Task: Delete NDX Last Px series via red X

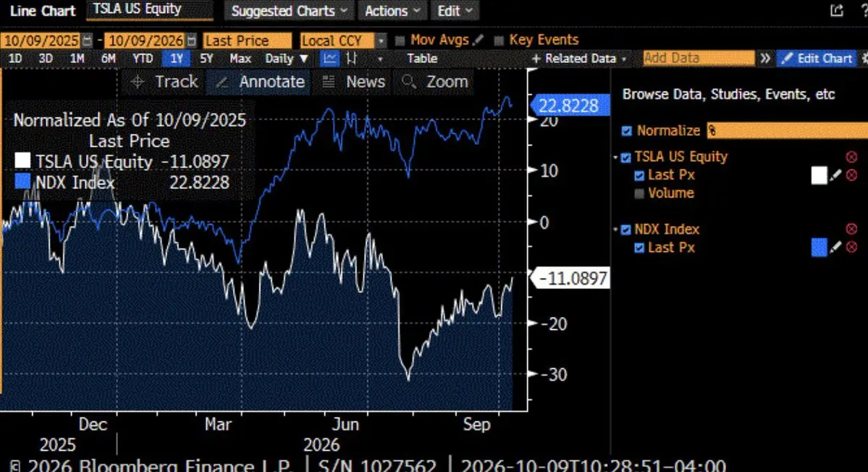Action: 851,247
